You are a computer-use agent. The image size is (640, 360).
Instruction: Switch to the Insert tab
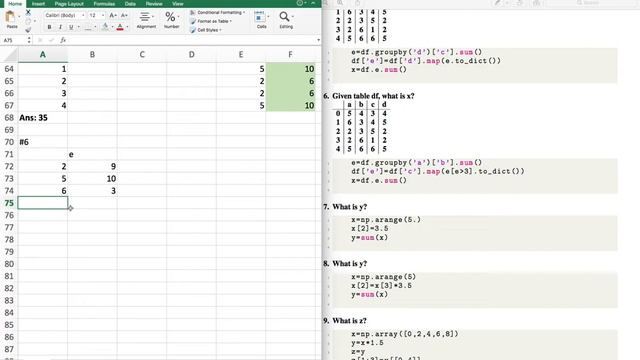point(38,3)
